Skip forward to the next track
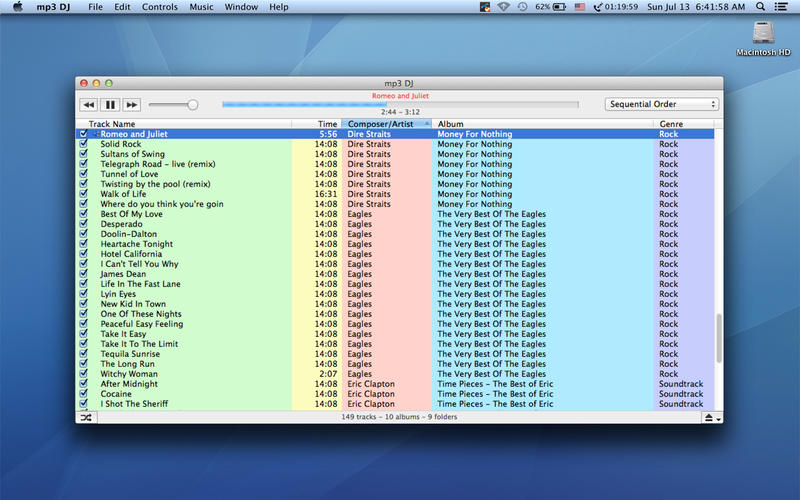 [x=132, y=104]
